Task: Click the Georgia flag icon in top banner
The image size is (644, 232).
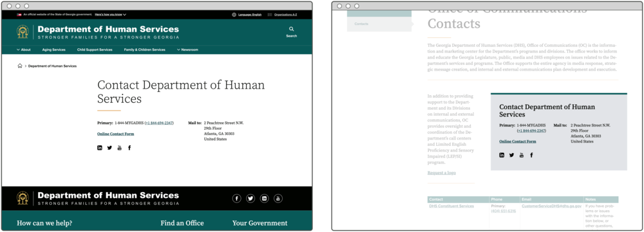Action: click(x=19, y=14)
